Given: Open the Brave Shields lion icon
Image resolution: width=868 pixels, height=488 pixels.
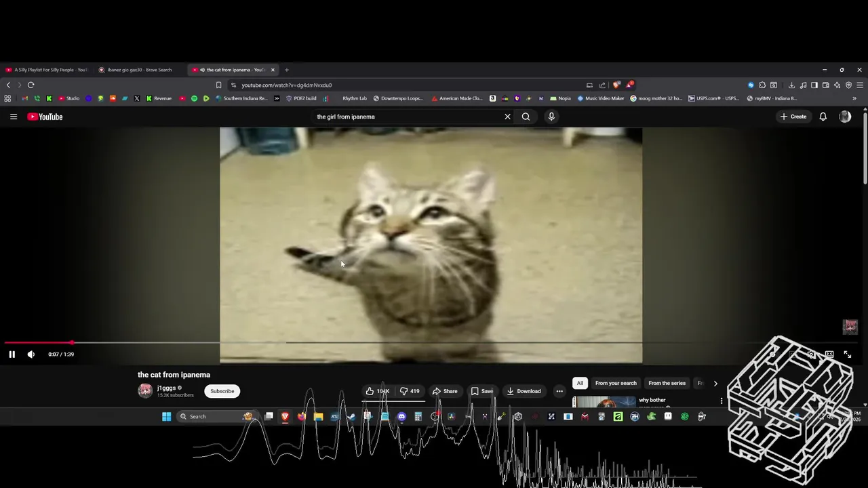Looking at the screenshot, I should [x=616, y=85].
